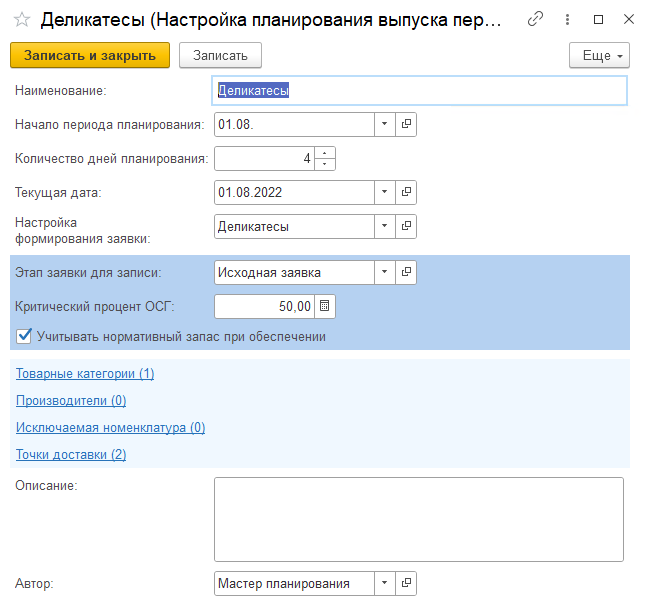Click into the Описание text area
Viewport: 648px width, 607px height.
click(418, 518)
